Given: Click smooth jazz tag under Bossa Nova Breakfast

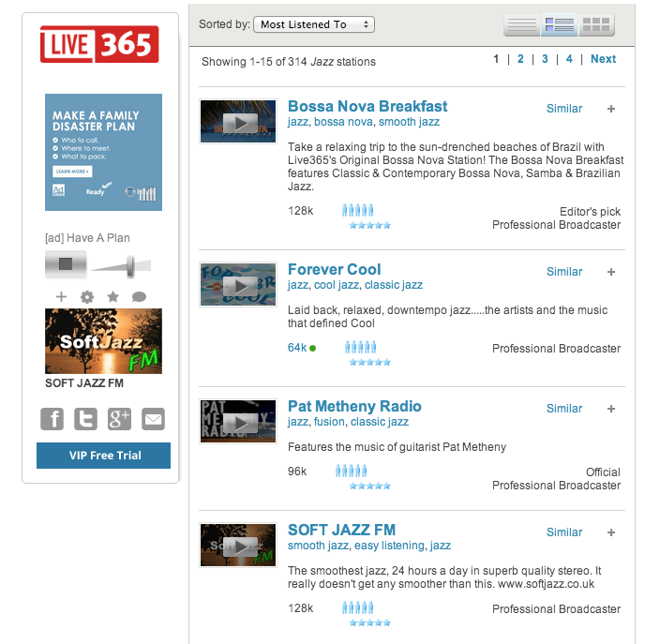Looking at the screenshot, I should (409, 122).
